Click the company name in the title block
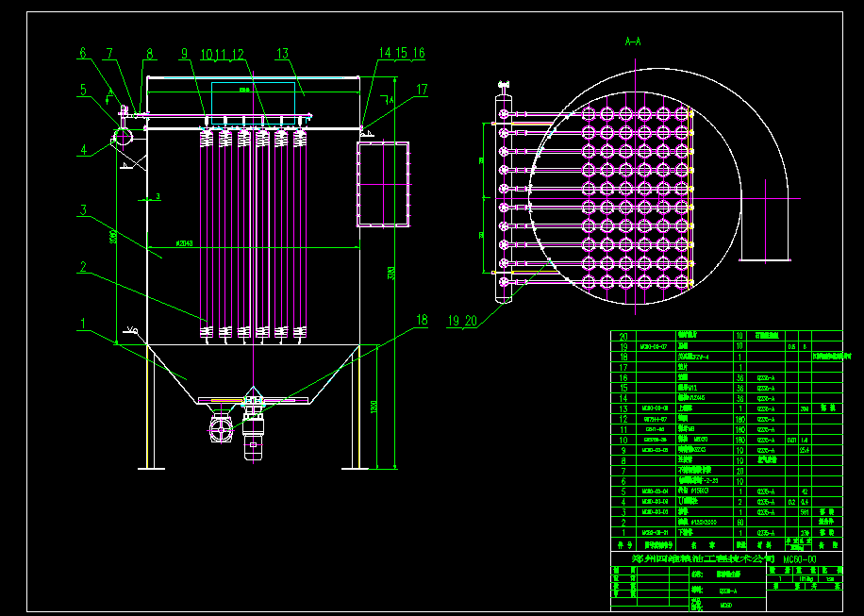 click(703, 558)
